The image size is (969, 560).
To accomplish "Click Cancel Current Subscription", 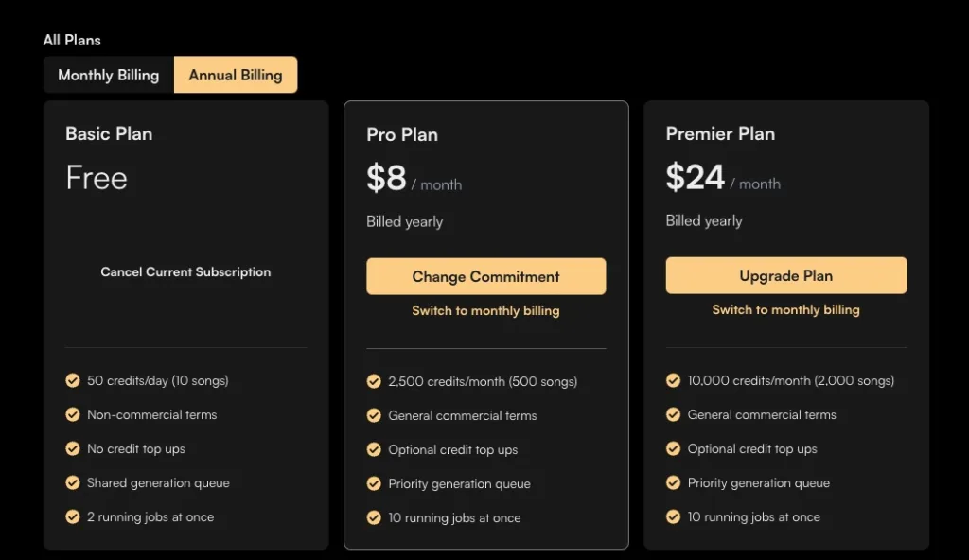I will pos(185,271).
